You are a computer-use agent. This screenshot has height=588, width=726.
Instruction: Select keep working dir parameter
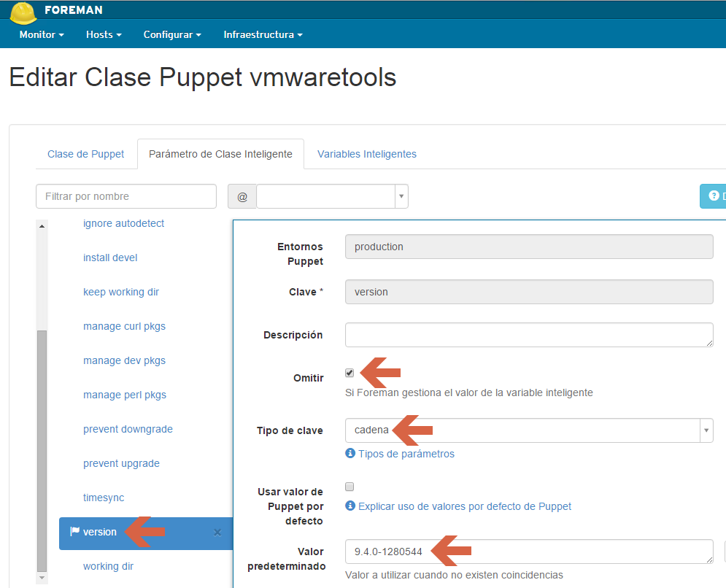pyautogui.click(x=121, y=292)
